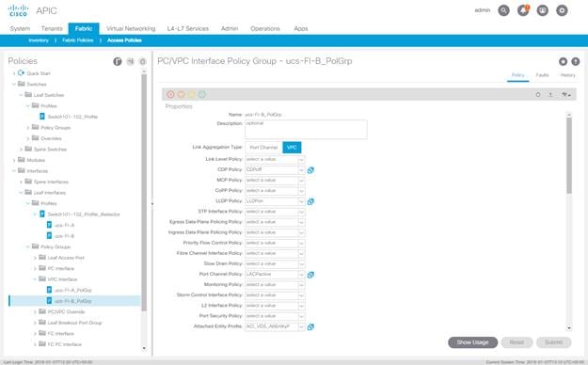Open the linked Port Channel Policy icon
This screenshot has width=588, height=365.
click(x=310, y=275)
